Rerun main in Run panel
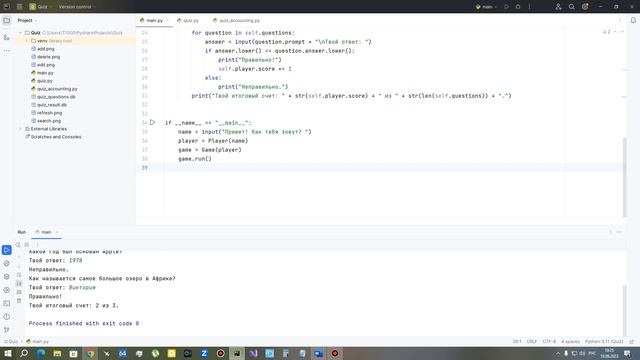The height and width of the screenshot is (360, 640). pos(18,244)
